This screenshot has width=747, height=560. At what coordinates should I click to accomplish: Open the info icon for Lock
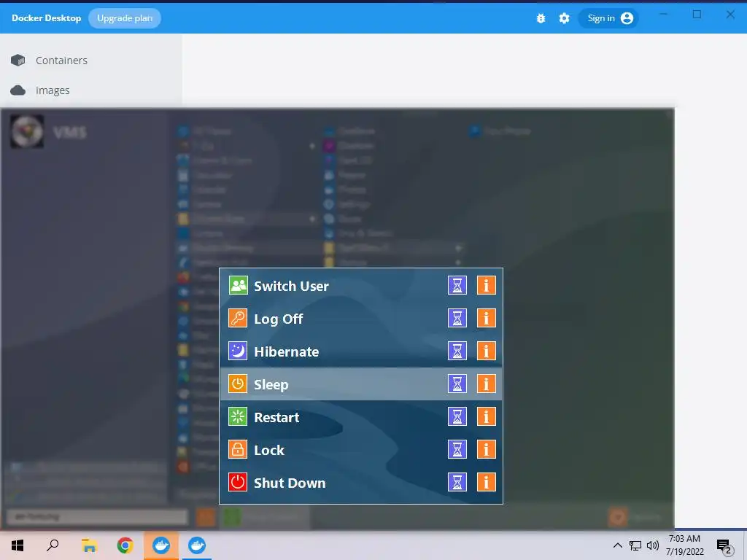click(x=487, y=449)
